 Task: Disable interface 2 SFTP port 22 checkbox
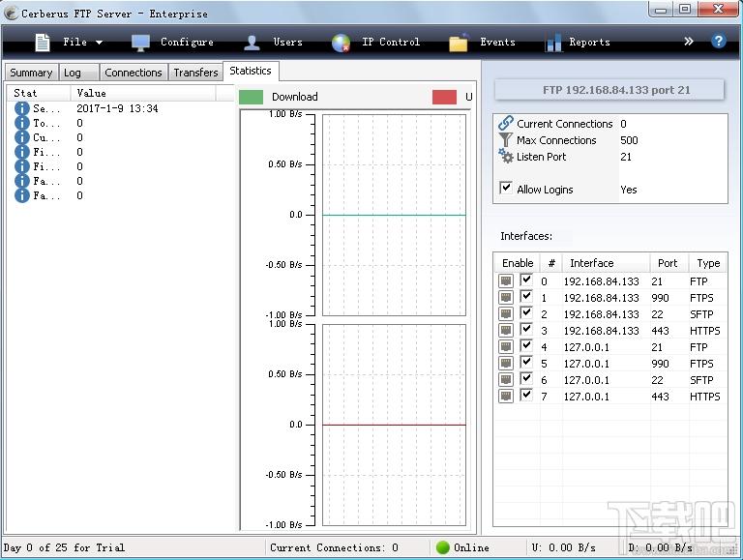526,312
